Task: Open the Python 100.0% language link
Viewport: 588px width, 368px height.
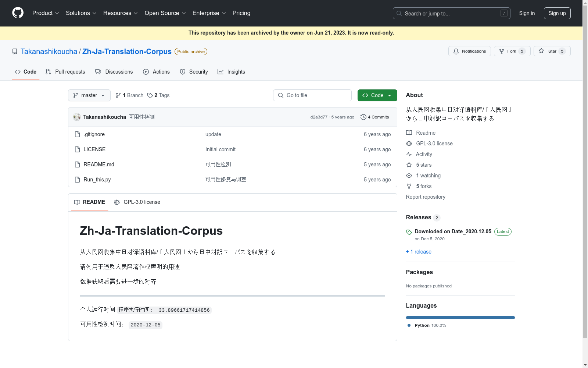Action: [427, 325]
